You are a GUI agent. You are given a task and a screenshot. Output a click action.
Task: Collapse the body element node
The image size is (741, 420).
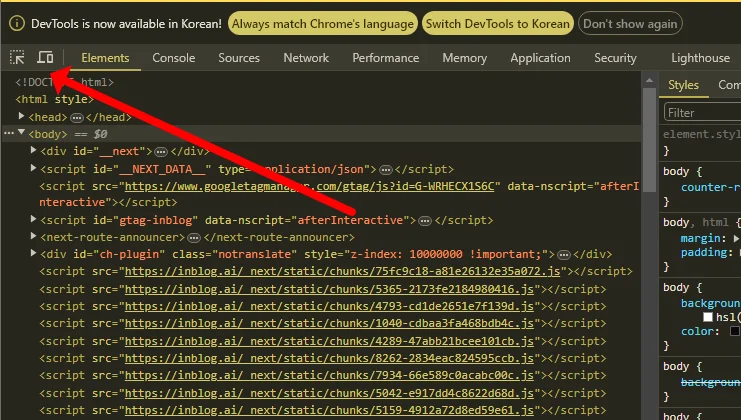coord(21,133)
